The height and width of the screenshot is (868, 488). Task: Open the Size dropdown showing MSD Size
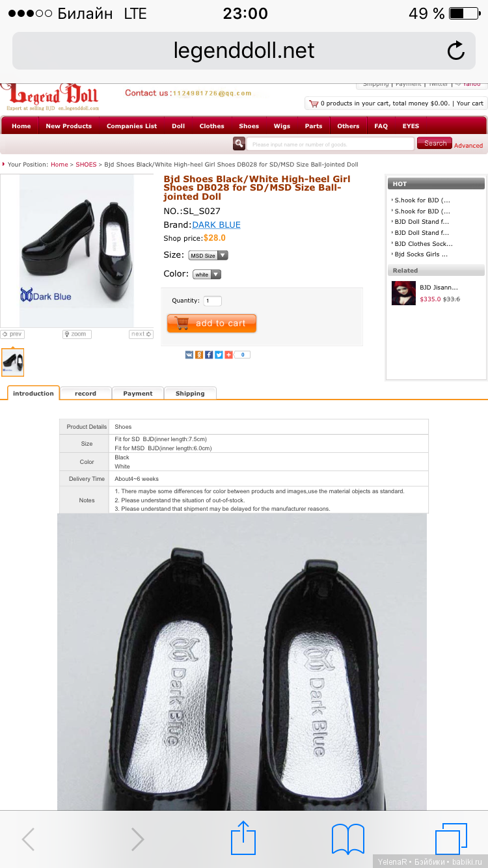[x=208, y=256]
